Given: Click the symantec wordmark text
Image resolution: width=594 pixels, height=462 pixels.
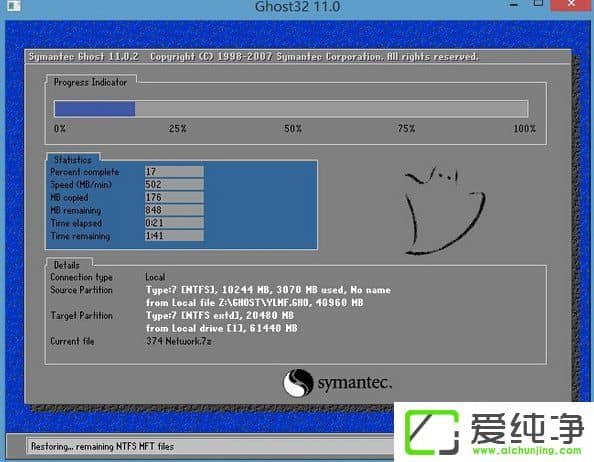Looking at the screenshot, I should [355, 383].
